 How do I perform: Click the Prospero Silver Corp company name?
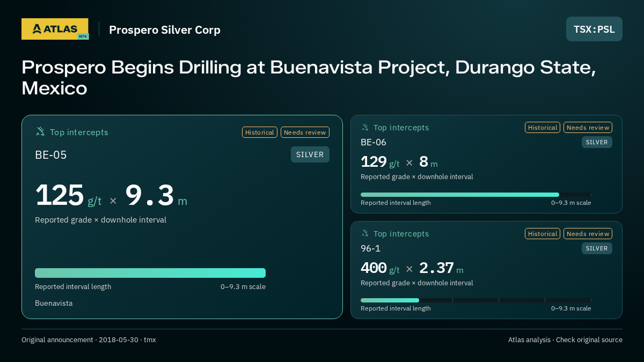165,29
